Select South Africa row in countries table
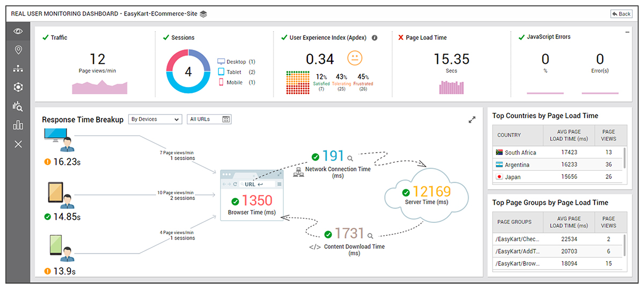This screenshot has height=289, width=644. coord(557,153)
